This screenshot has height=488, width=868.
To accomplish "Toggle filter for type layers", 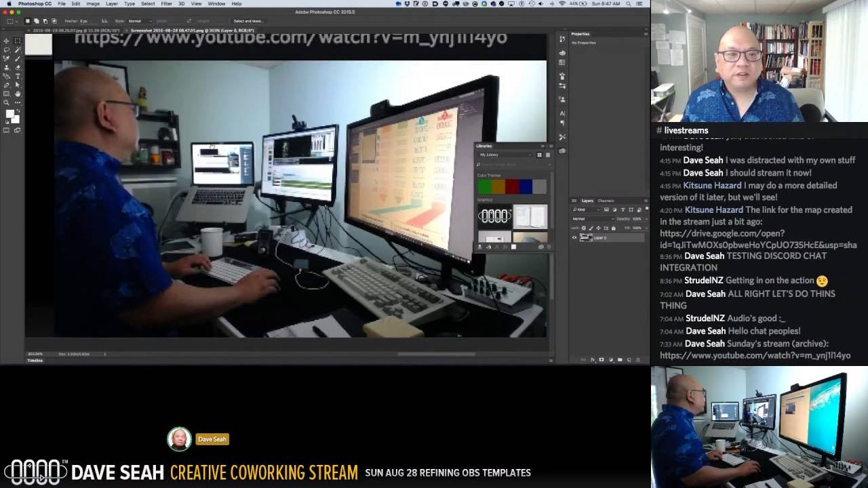I will click(x=623, y=209).
